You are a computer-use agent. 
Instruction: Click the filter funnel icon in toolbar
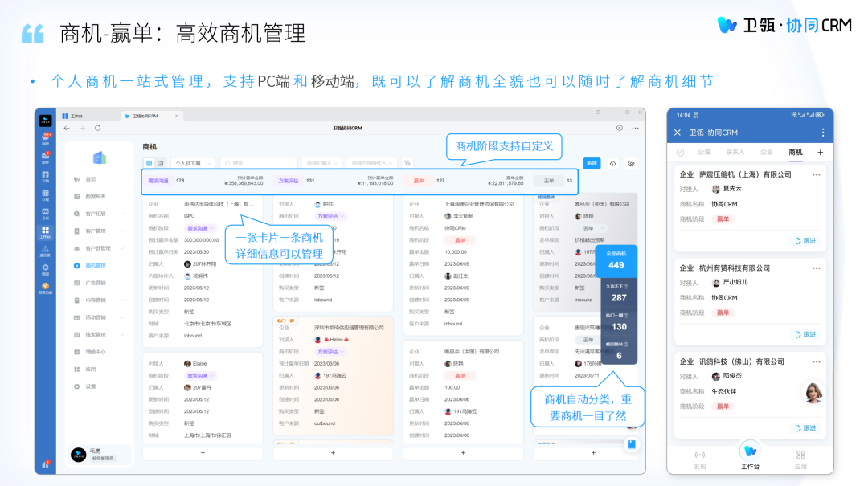pos(407,163)
